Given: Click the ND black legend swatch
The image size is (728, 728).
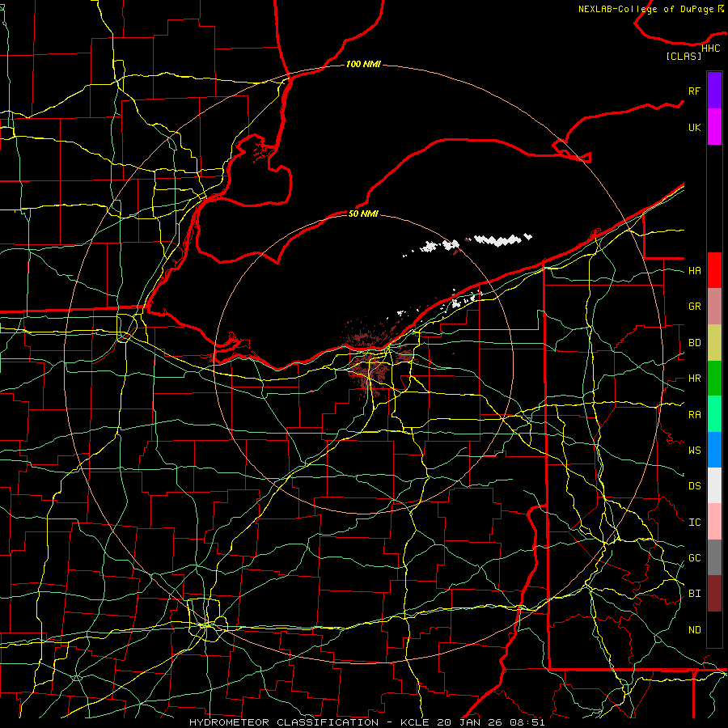Looking at the screenshot, I should coord(714,629).
